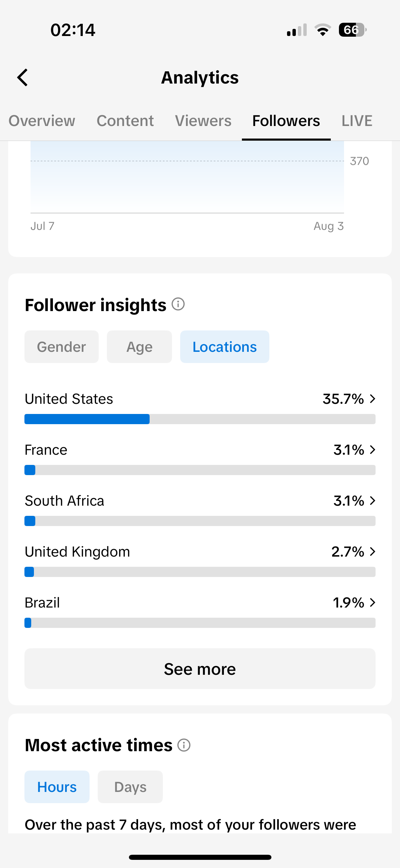
Task: Expand South Africa location chevron
Action: (x=373, y=501)
